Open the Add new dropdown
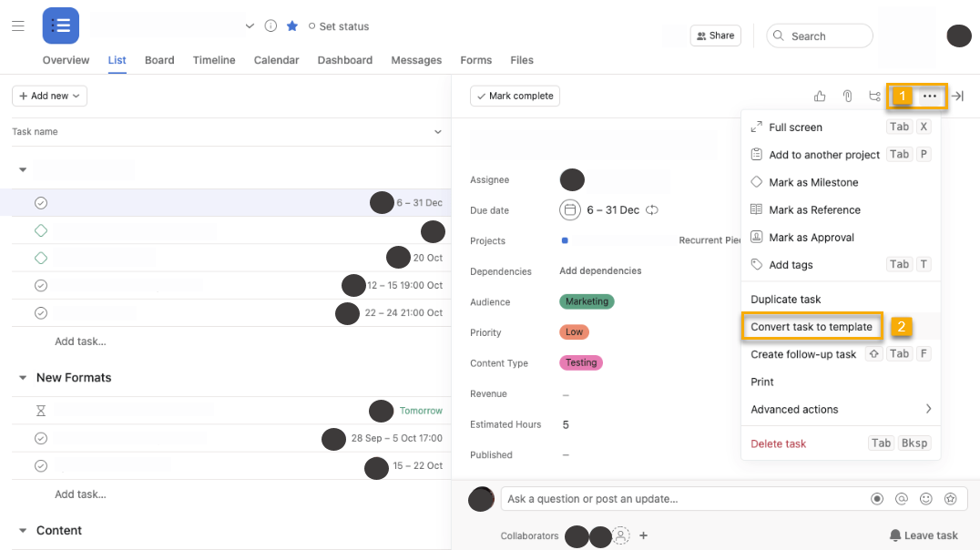 (x=49, y=96)
